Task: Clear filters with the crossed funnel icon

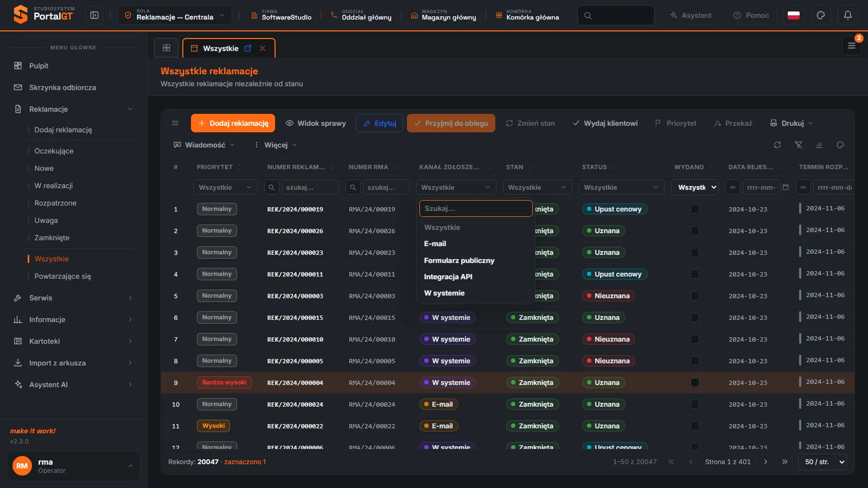Action: tap(799, 145)
